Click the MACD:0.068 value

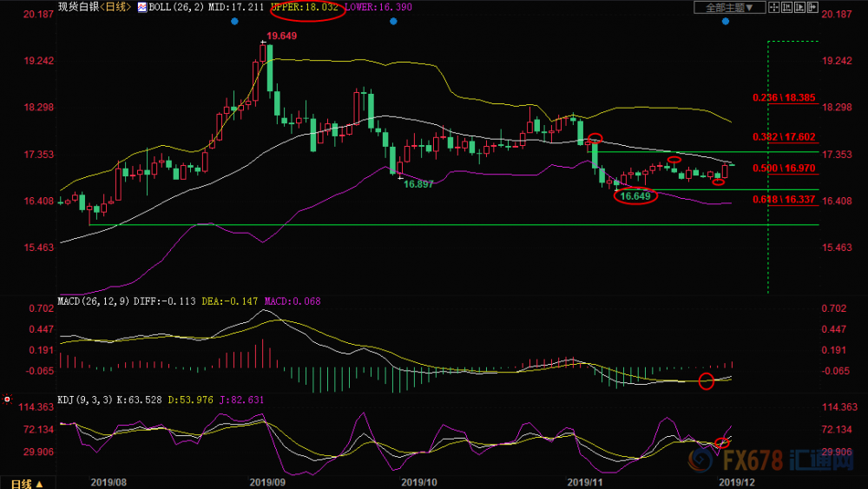(x=293, y=301)
